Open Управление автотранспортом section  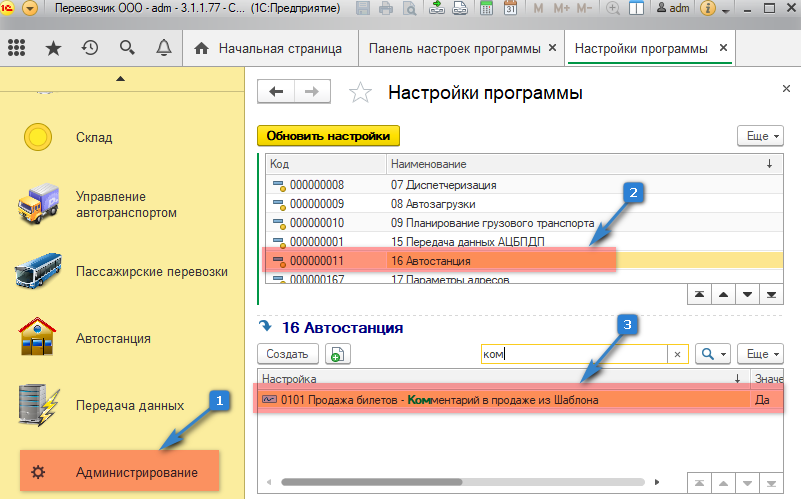click(x=126, y=205)
